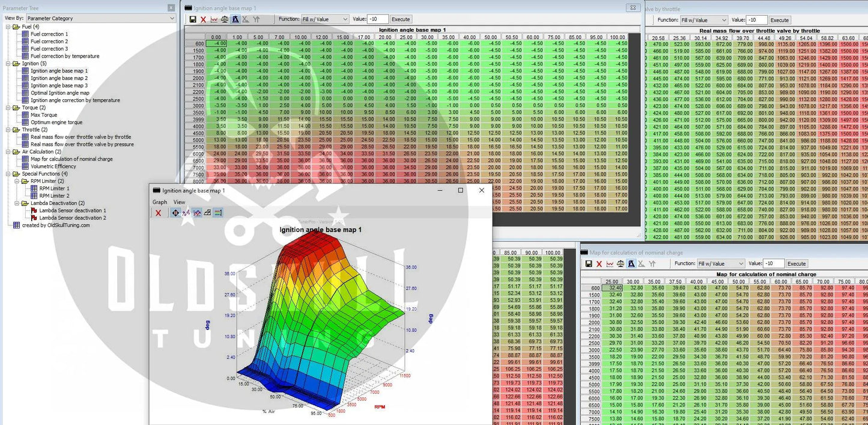Click the balance scales compare icon in Ignition toolbar
The height and width of the screenshot is (425, 868).
(225, 19)
